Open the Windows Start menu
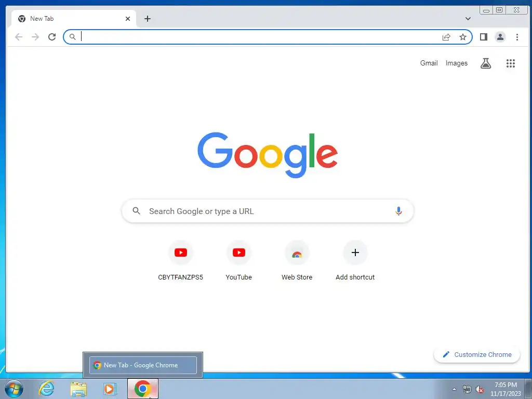Viewport: 532px width, 399px height. pos(14,389)
